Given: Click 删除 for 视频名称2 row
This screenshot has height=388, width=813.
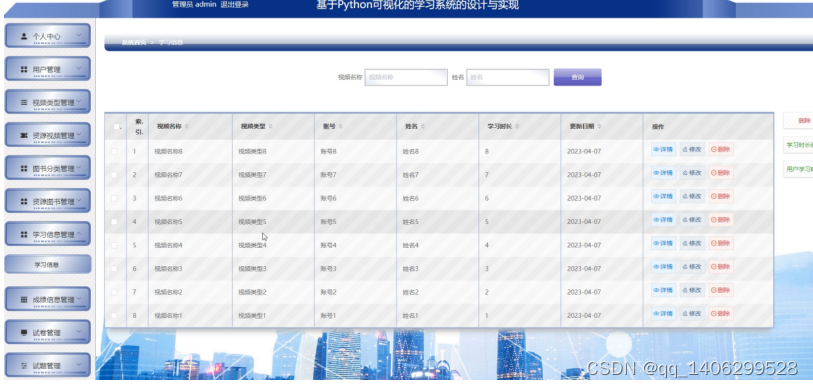Looking at the screenshot, I should click(x=721, y=290).
